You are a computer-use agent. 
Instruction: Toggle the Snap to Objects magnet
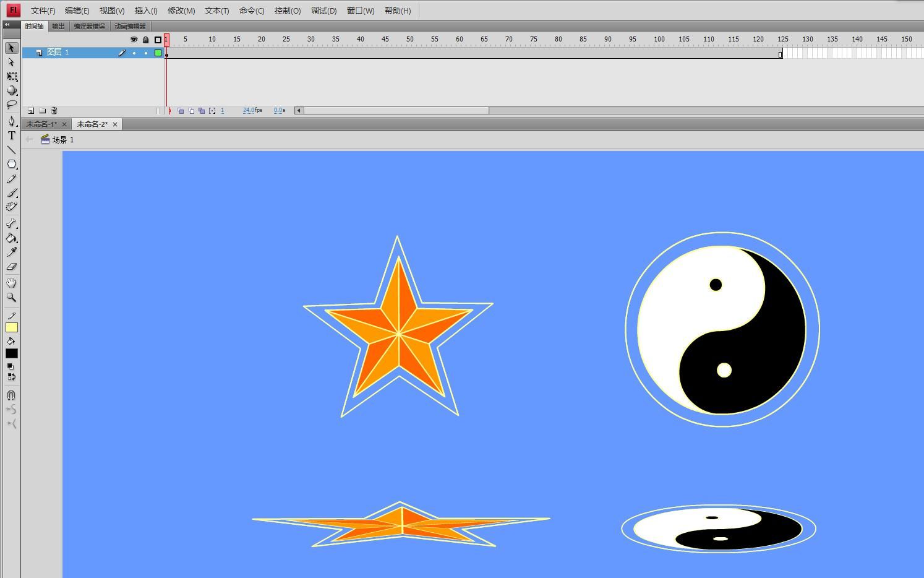tap(11, 395)
